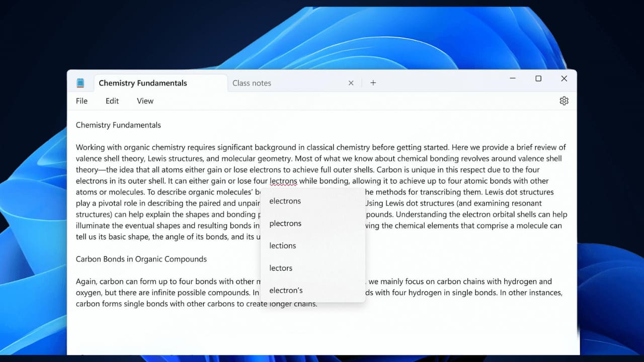Open a new tab with the plus icon

(x=373, y=82)
